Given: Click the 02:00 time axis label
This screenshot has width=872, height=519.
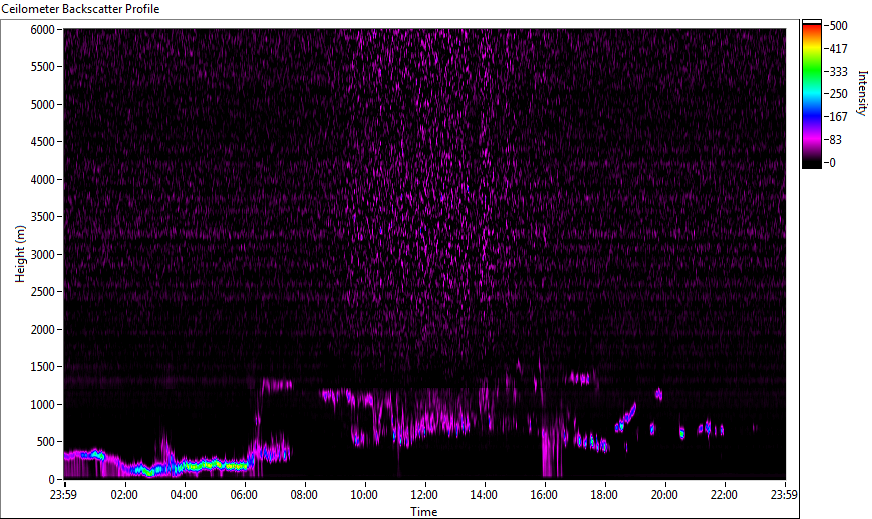Looking at the screenshot, I should point(123,495).
